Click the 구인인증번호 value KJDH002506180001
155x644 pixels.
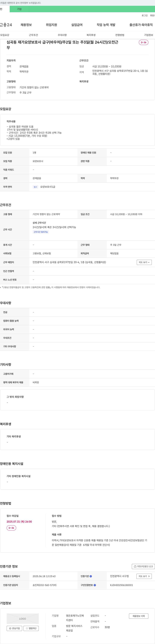pyautogui.click(x=121, y=585)
